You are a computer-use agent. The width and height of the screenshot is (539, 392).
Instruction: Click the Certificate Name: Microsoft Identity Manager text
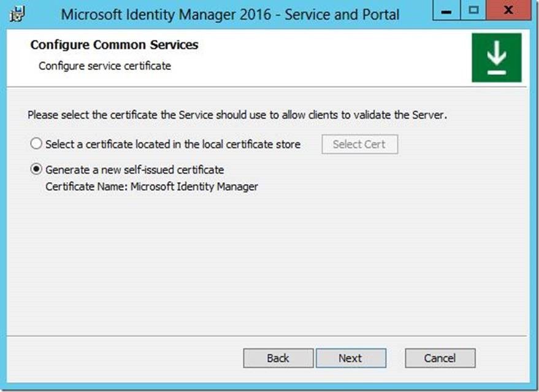coord(151,186)
